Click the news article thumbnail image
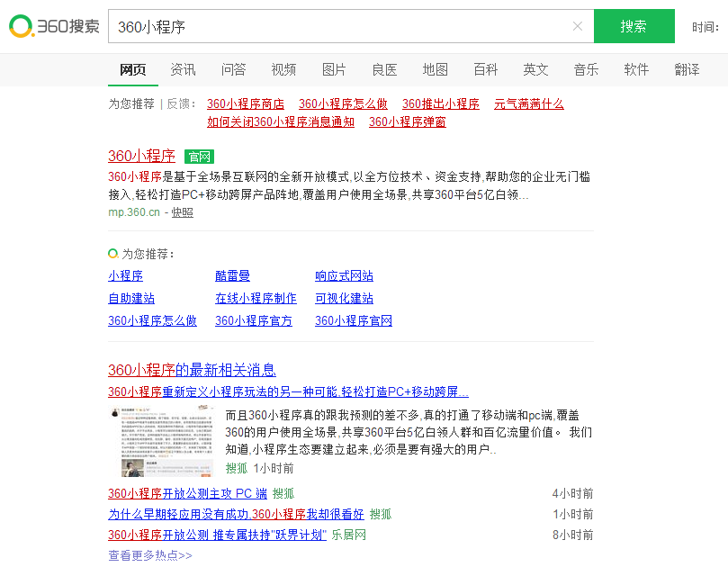The width and height of the screenshot is (728, 567). 163,441
